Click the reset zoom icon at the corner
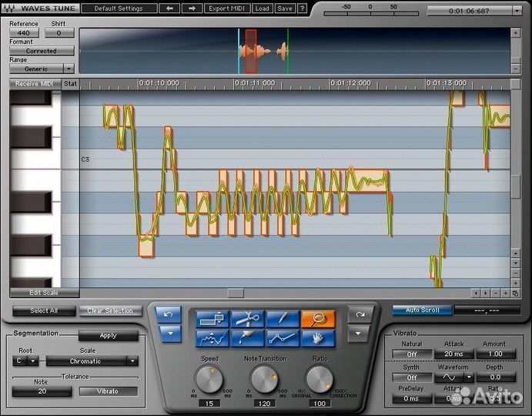This screenshot has height=416, width=532. (x=515, y=294)
